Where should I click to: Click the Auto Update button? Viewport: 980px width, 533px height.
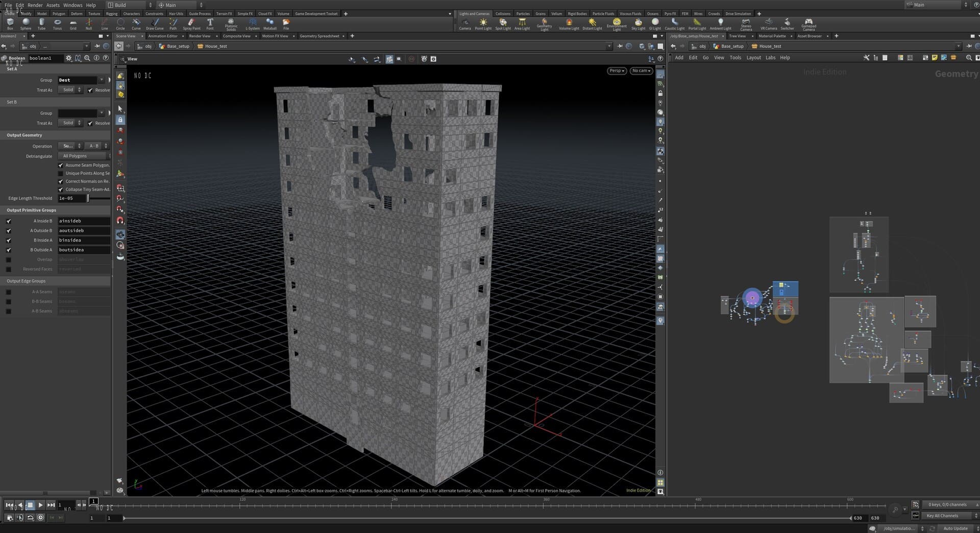(955, 528)
